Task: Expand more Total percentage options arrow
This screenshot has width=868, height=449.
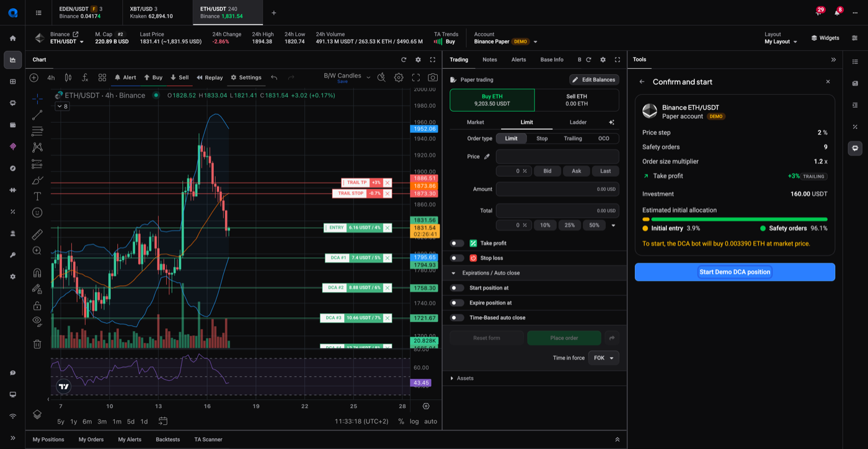Action: click(614, 225)
